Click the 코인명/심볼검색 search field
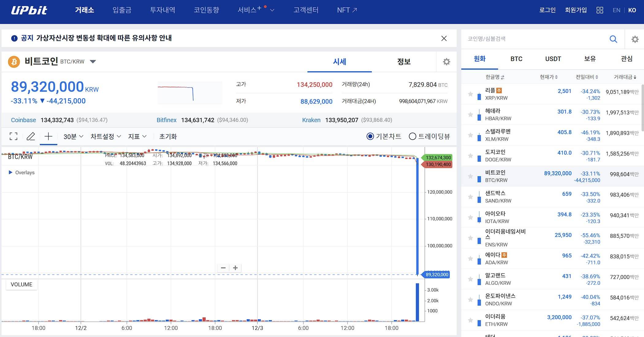Screen dimensions: 644x337 pos(533,39)
